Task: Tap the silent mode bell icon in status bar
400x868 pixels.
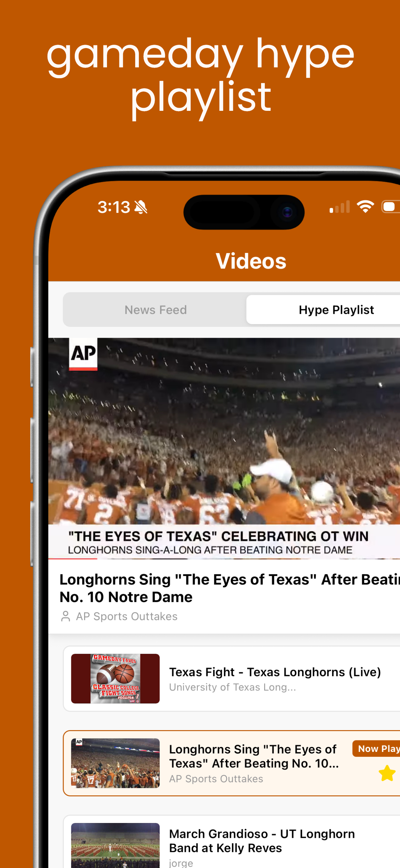Action: pyautogui.click(x=141, y=207)
